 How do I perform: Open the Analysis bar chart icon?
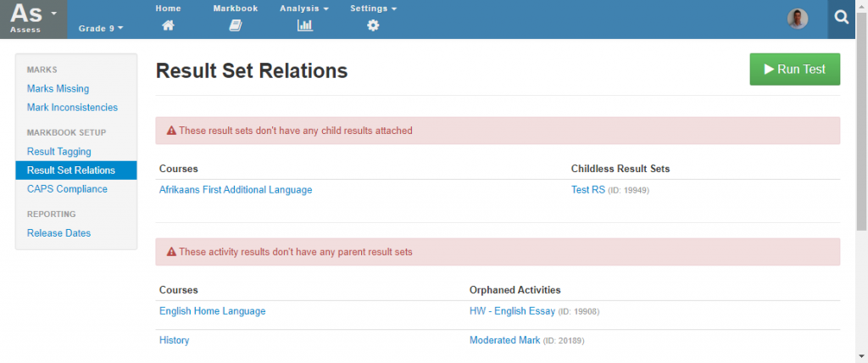[304, 25]
